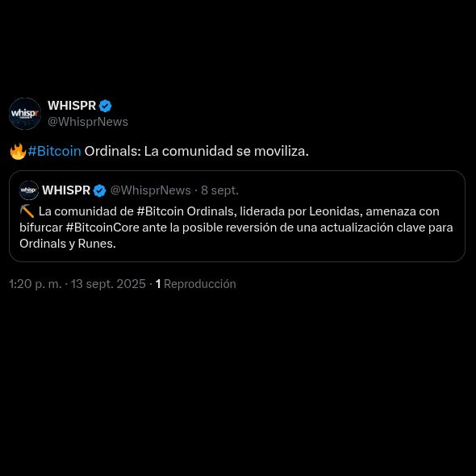Open the WHISPR profile avatar at top
The width and height of the screenshot is (476, 476).
pos(25,114)
